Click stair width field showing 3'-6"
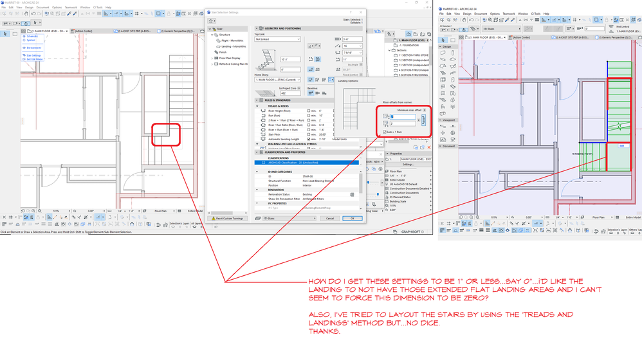 click(353, 39)
